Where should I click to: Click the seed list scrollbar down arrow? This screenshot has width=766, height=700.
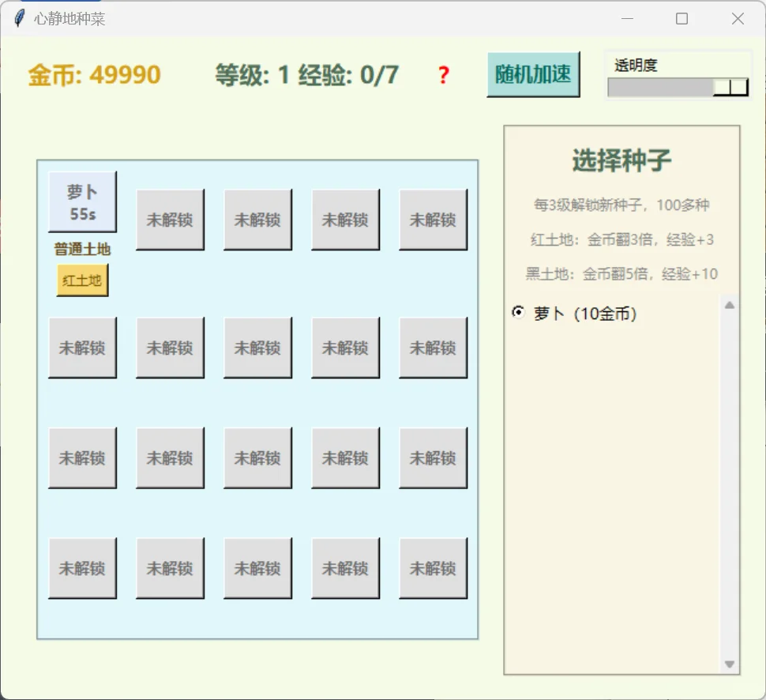pyautogui.click(x=729, y=664)
